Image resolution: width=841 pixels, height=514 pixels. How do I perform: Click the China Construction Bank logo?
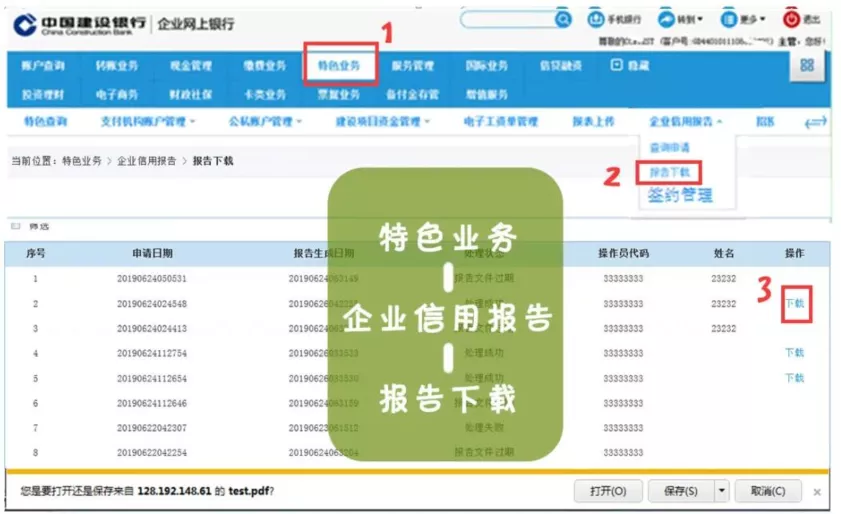(x=79, y=24)
